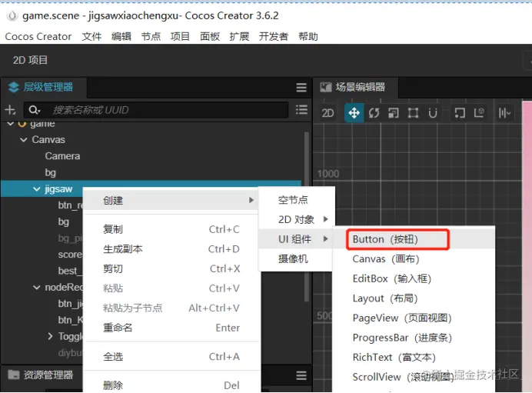Open the search type filter magnifier

[35, 110]
